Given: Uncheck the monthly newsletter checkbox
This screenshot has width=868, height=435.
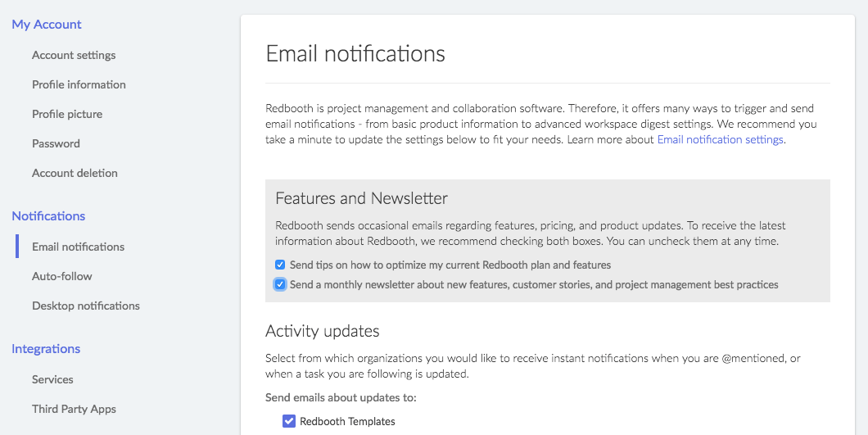Looking at the screenshot, I should [x=280, y=284].
